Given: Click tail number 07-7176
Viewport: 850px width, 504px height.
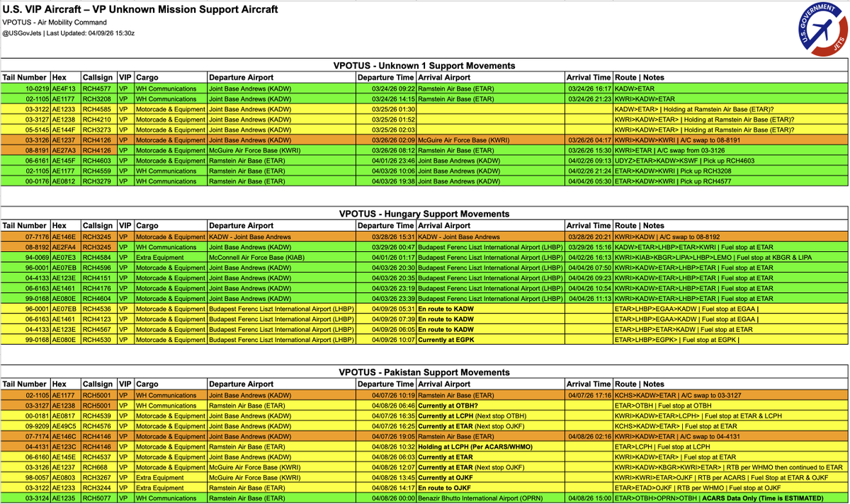Looking at the screenshot, I should [25, 237].
